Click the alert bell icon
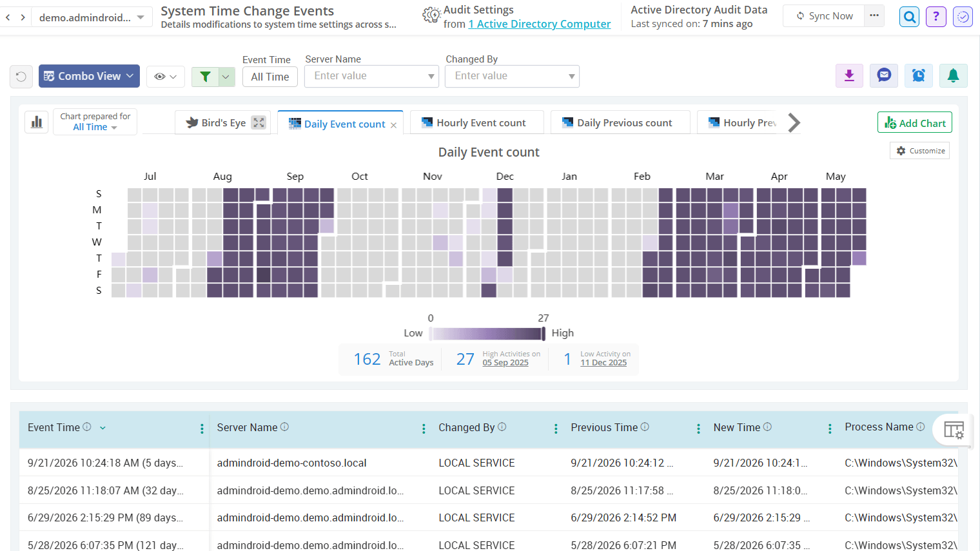 (953, 76)
